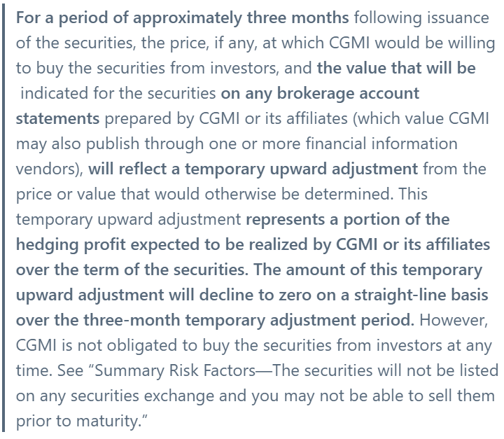The height and width of the screenshot is (439, 504).
Task: Click the closing text 'prior to maturity.'
Action: pyautogui.click(x=82, y=421)
